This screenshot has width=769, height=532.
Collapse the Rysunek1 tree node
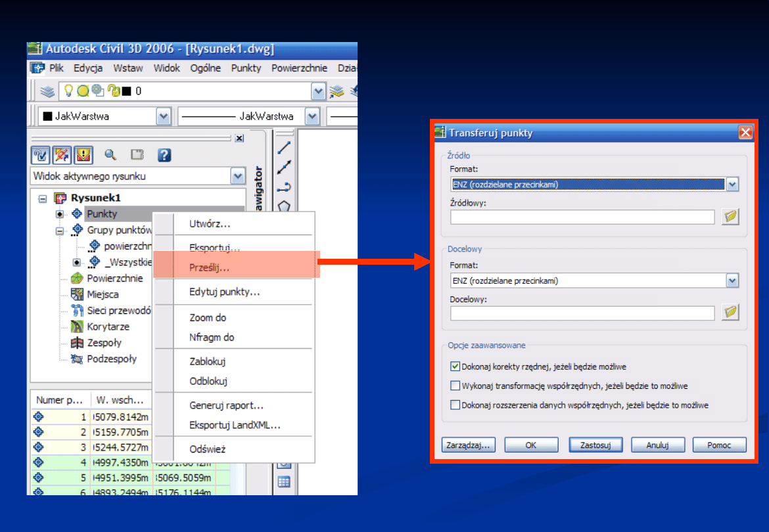click(43, 198)
